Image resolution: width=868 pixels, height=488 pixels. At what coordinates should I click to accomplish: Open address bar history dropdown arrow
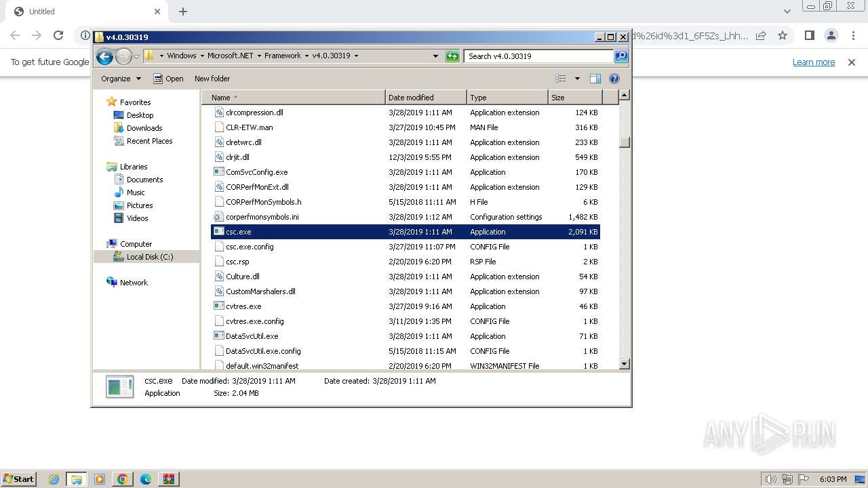435,56
